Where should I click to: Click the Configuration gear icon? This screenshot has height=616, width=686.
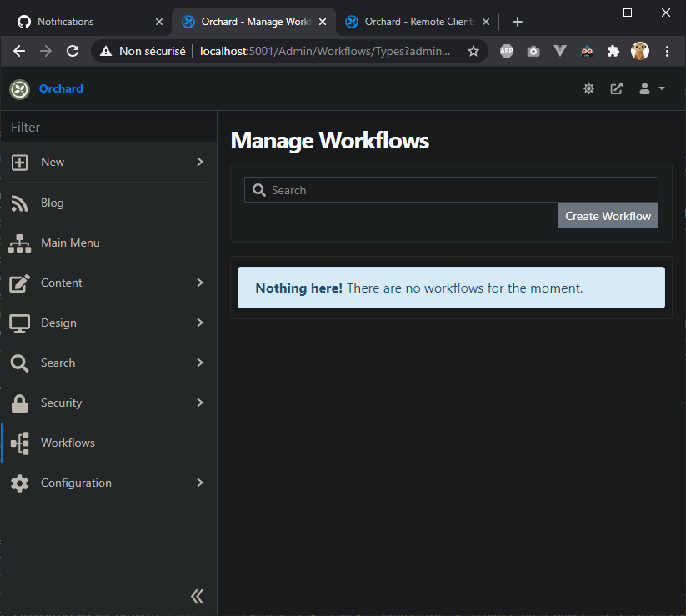coord(19,483)
